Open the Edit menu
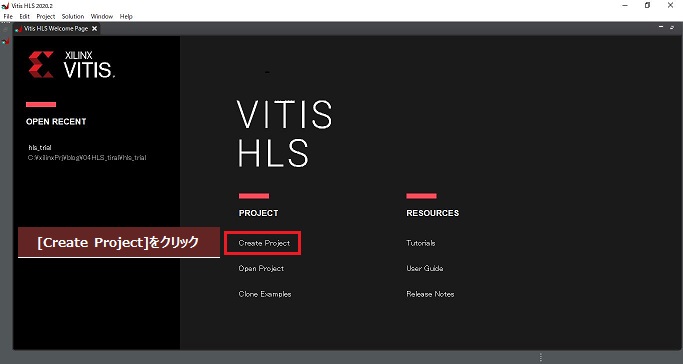The height and width of the screenshot is (364, 683). (24, 17)
